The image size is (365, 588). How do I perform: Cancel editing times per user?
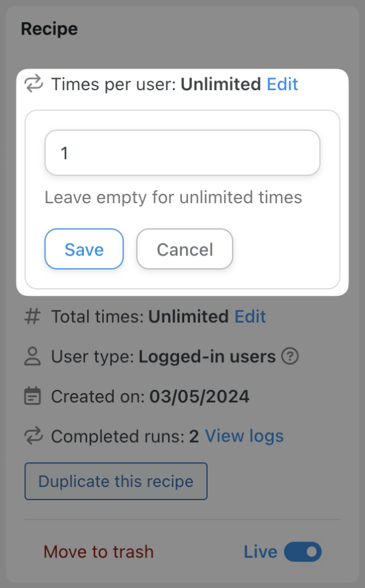[184, 249]
